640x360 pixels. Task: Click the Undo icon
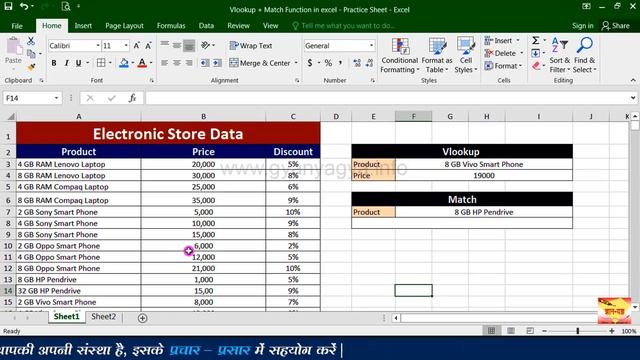(24, 7)
